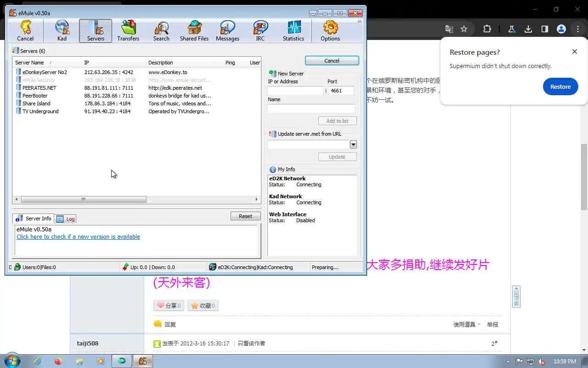Image resolution: width=588 pixels, height=368 pixels.
Task: Toggle the browser side panel icon
Action: 544,29
